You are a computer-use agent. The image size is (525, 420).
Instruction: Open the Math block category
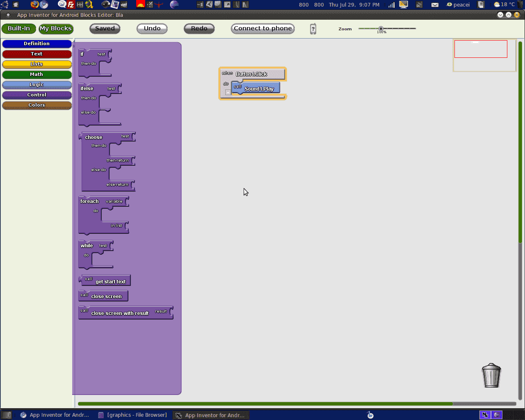click(37, 74)
